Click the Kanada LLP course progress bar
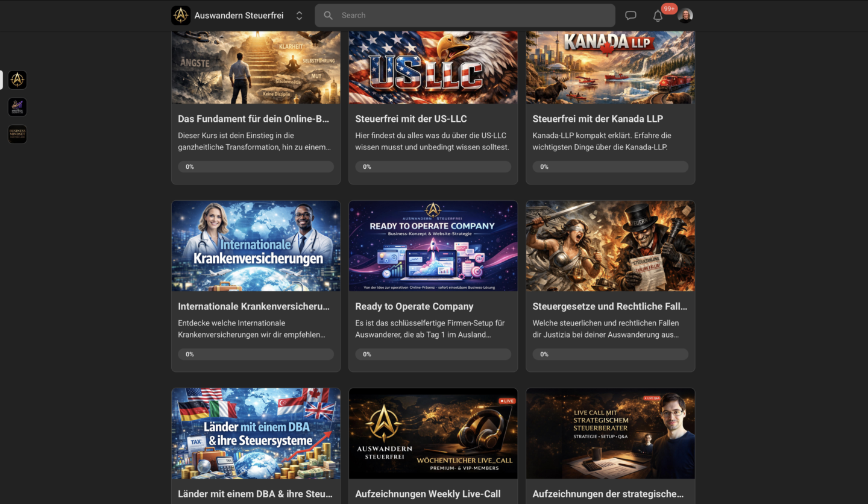 pyautogui.click(x=611, y=166)
